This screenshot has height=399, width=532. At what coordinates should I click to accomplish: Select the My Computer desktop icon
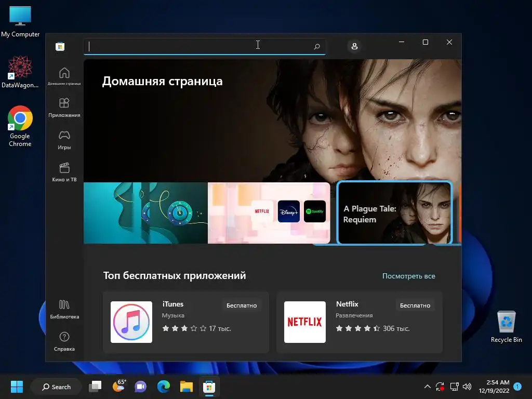[x=20, y=22]
